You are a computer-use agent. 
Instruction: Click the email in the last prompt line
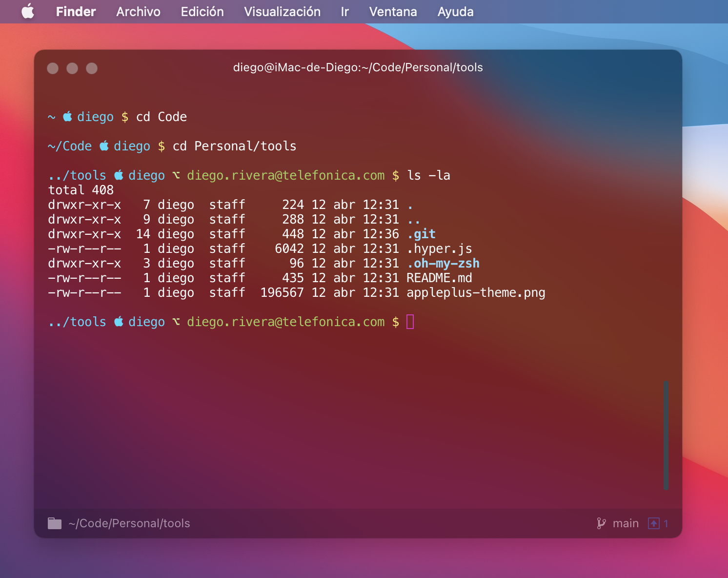tap(286, 322)
